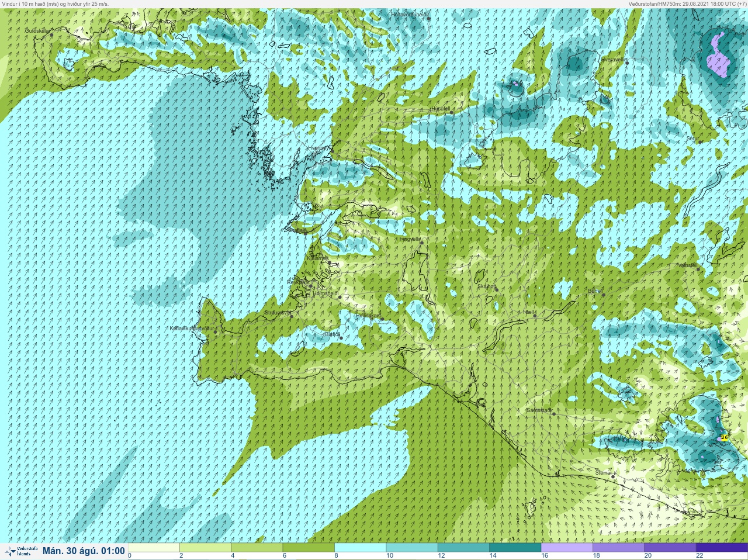Screen dimensions: 748x560
Task: Click the yellow 26 gust marker
Action: point(725,437)
